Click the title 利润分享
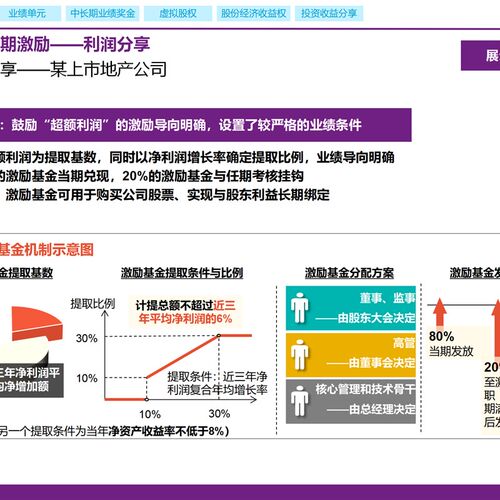Viewport: 500px width, 500px height. point(116,44)
